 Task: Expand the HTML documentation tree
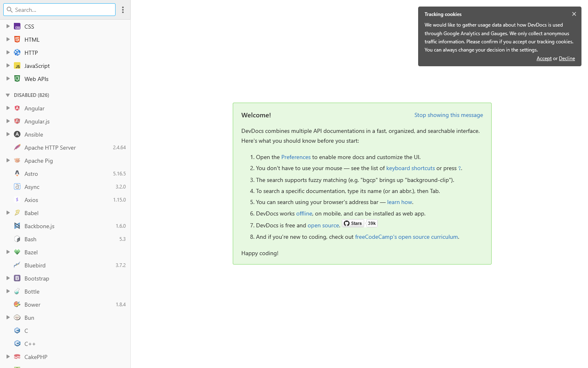click(x=8, y=39)
